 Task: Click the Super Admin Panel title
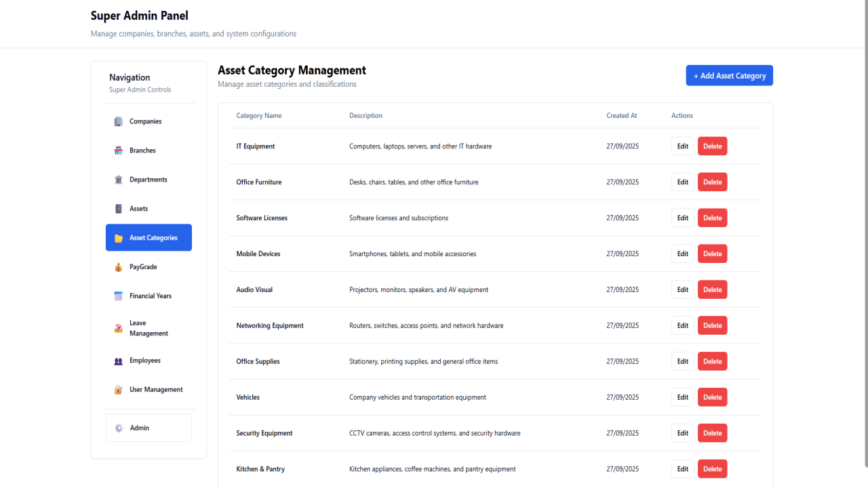(x=140, y=16)
